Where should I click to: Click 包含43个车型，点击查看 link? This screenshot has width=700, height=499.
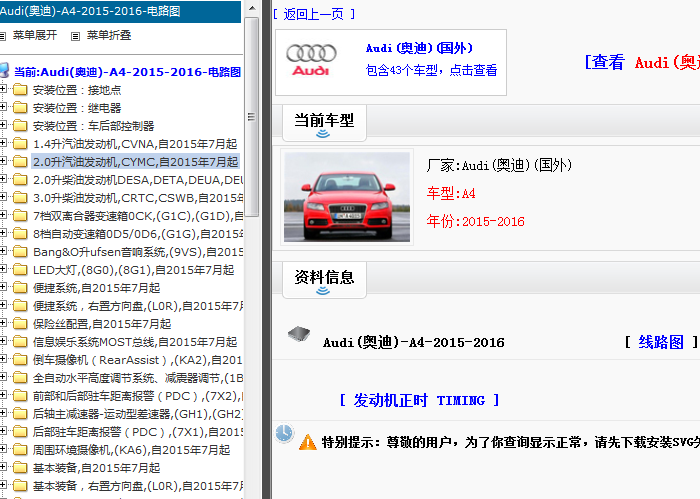point(431,70)
